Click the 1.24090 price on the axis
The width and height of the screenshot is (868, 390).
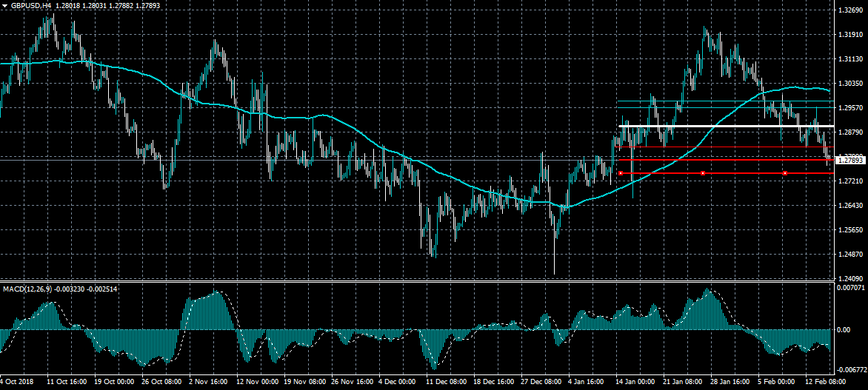pos(851,278)
